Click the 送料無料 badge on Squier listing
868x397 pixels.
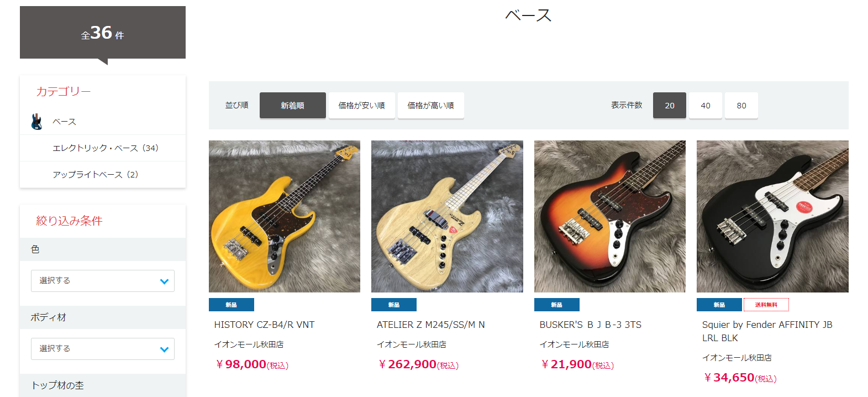pos(766,305)
